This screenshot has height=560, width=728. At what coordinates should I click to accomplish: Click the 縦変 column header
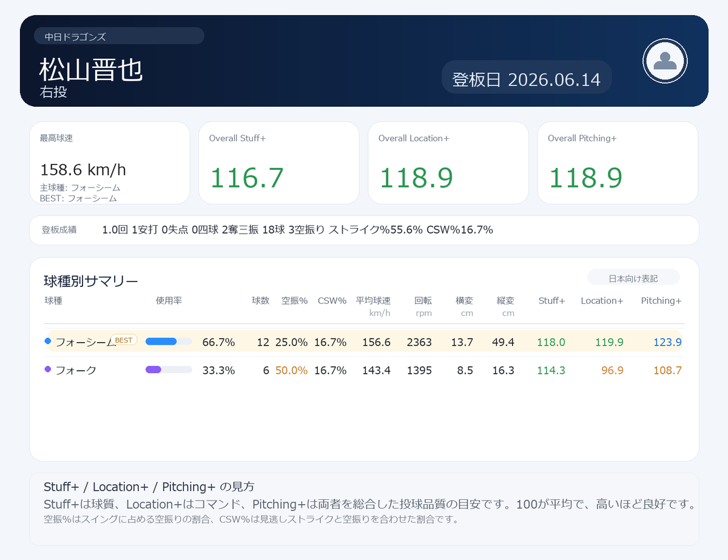coord(505,300)
